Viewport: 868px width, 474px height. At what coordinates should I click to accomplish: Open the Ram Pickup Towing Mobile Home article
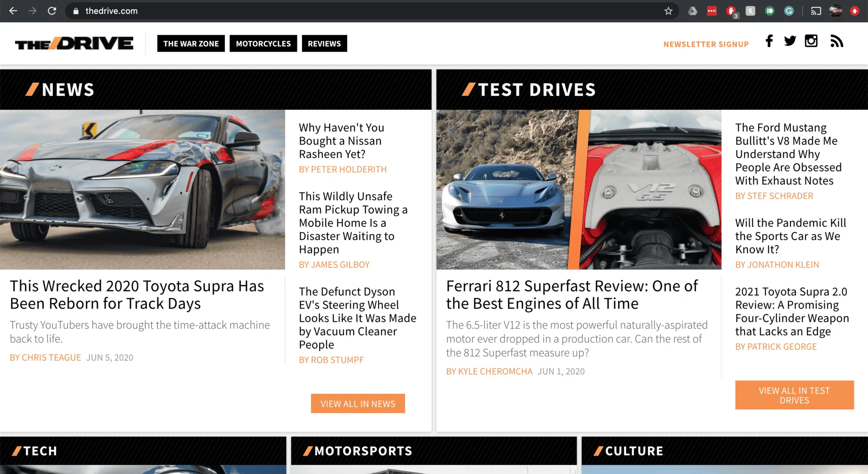click(353, 223)
